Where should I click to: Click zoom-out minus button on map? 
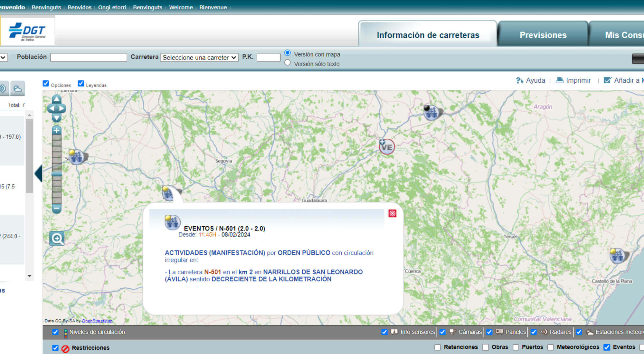point(57,209)
